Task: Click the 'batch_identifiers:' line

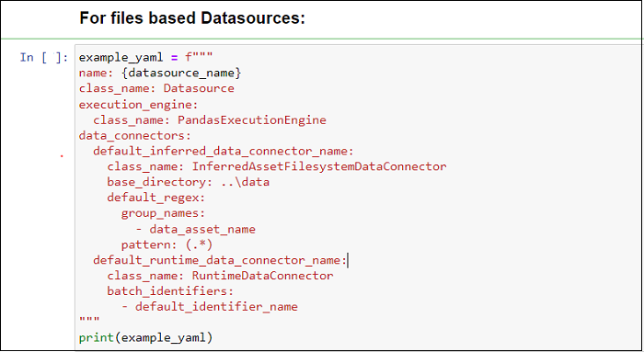Action: (170, 291)
